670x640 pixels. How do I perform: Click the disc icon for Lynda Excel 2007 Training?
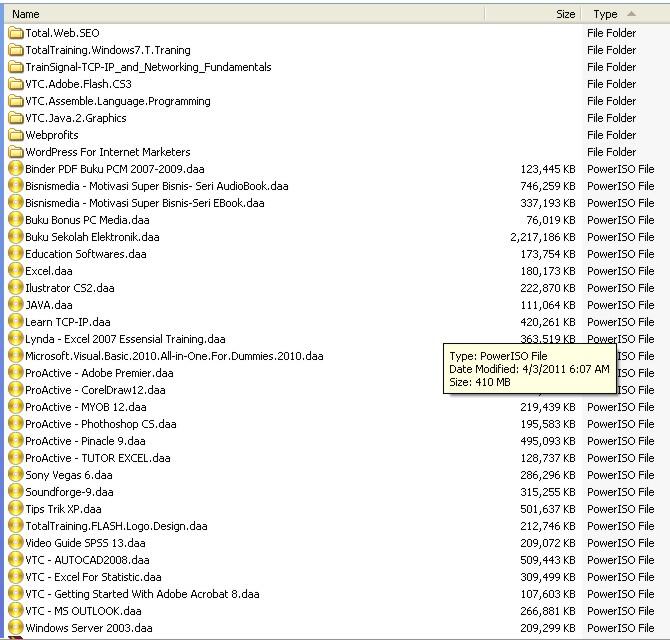16,339
